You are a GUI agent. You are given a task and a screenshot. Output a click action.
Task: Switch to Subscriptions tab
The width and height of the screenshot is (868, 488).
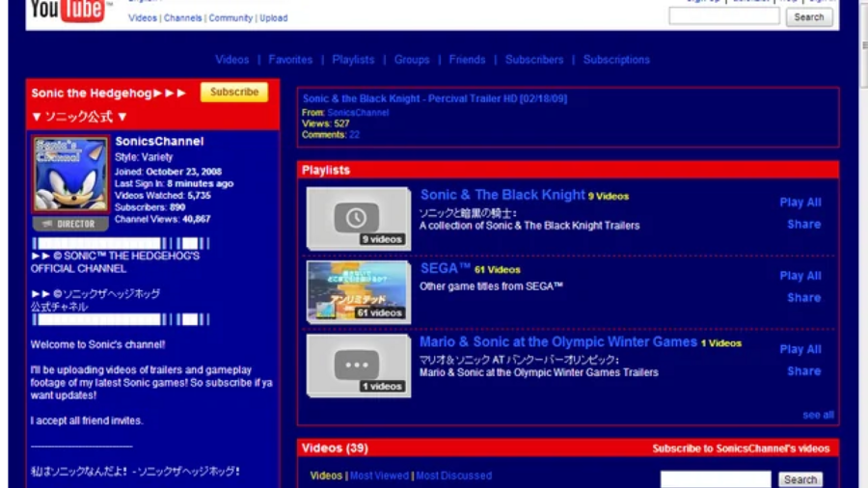(x=616, y=60)
